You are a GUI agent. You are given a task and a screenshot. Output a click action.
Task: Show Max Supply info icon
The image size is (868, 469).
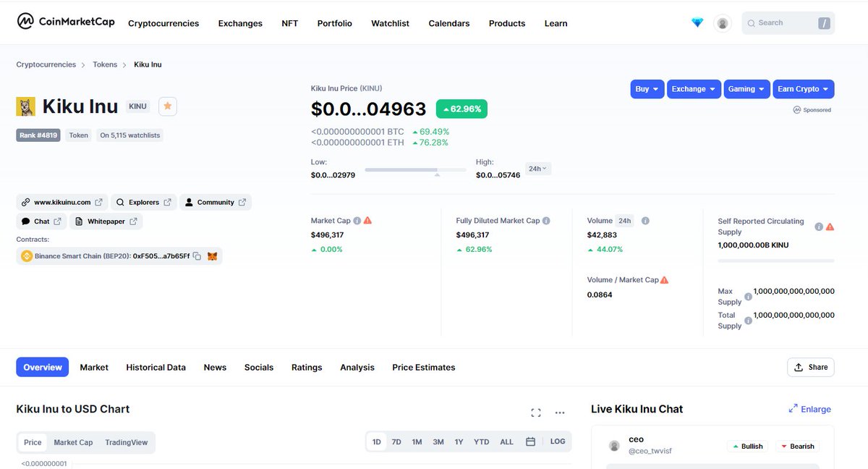coord(748,297)
